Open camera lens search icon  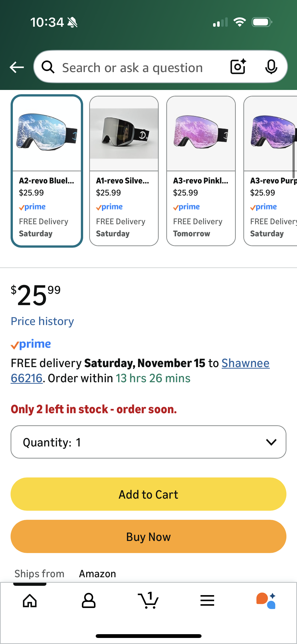pyautogui.click(x=238, y=67)
